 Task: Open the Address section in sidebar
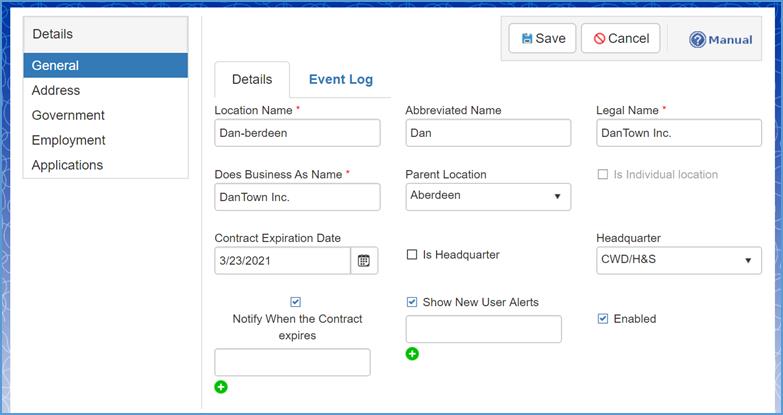point(56,90)
